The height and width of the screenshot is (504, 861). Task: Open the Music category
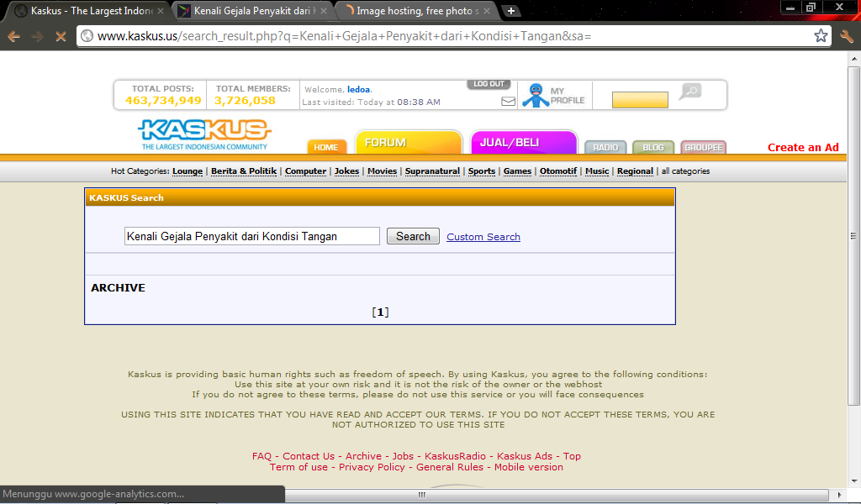click(x=597, y=171)
